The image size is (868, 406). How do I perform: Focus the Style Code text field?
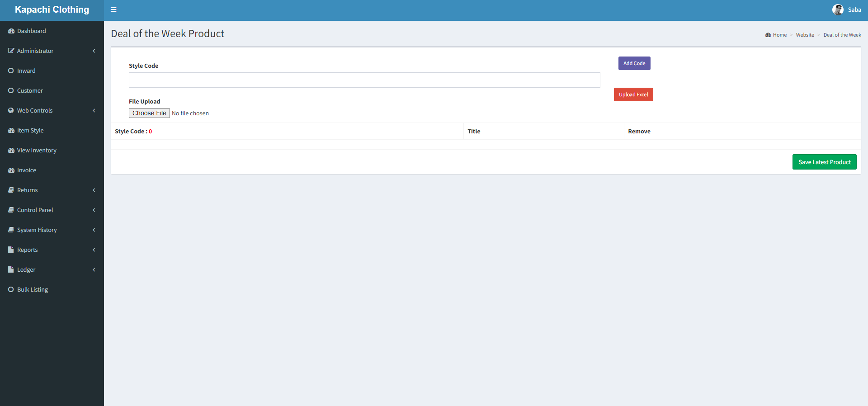(364, 80)
